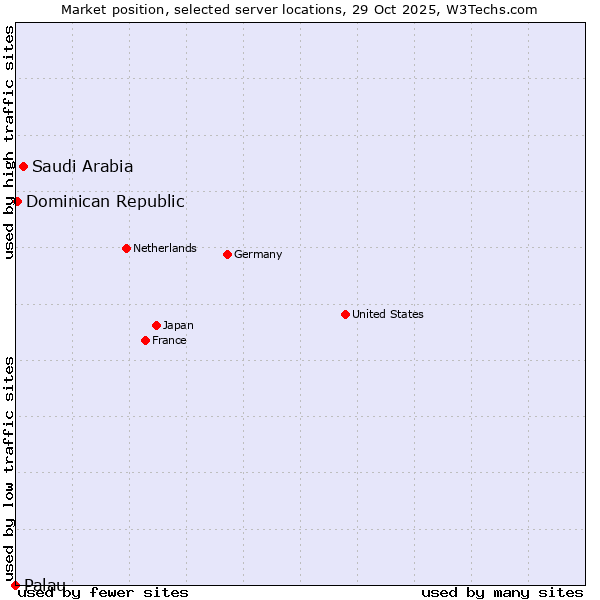Click the Palau text label

(x=45, y=584)
